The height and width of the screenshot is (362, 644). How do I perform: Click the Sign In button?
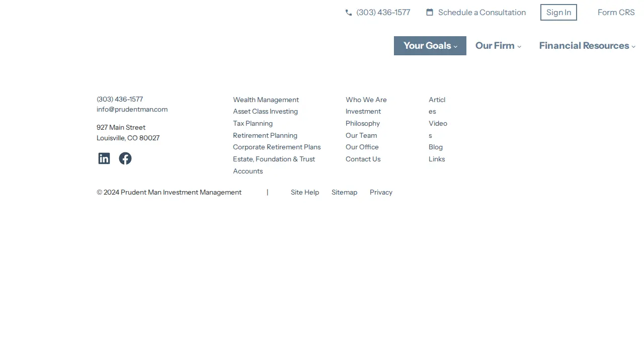[x=558, y=13]
